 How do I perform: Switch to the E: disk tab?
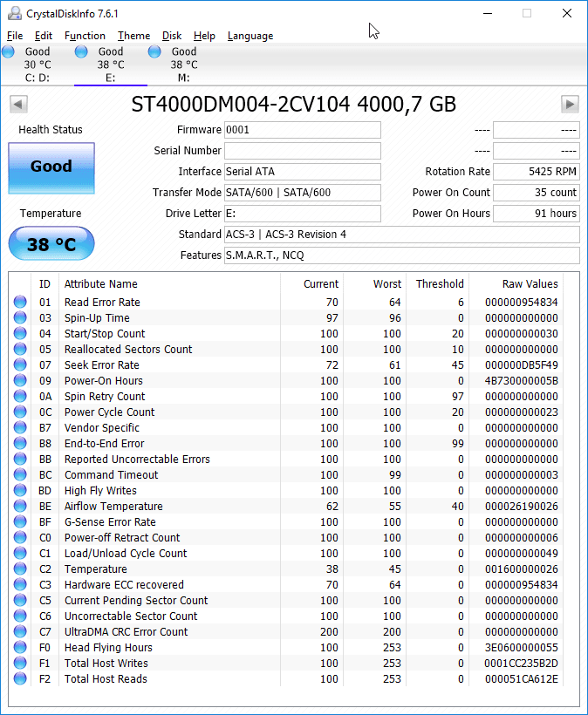coord(111,65)
